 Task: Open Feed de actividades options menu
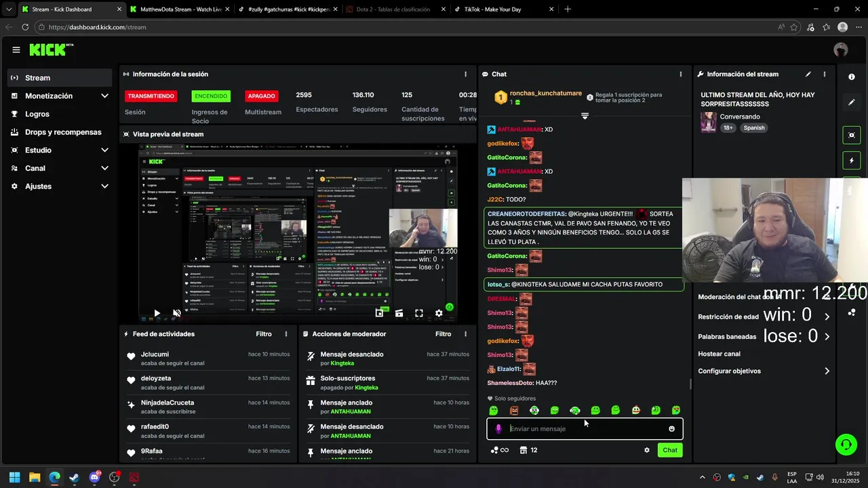(x=286, y=334)
